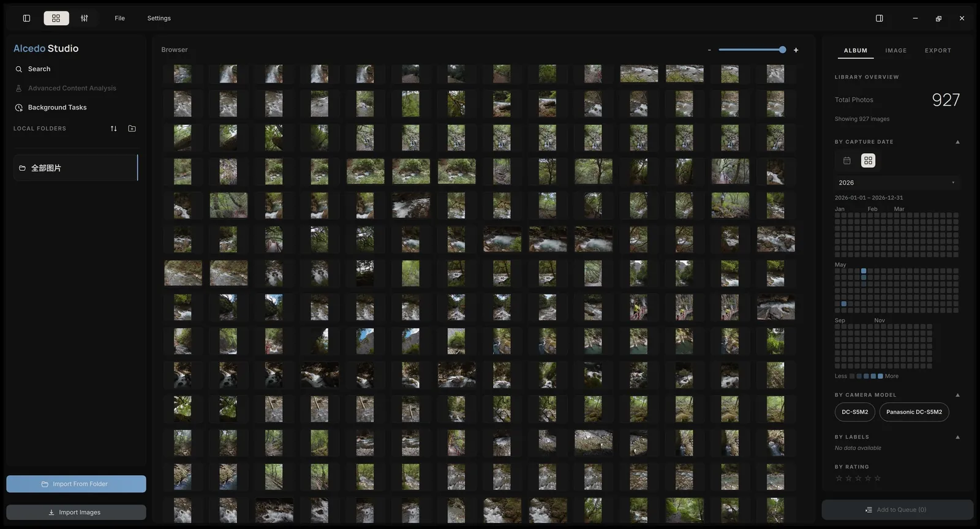Screen dimensions: 980x529
Task: Open the adjustments sliders view icon
Action: (85, 18)
